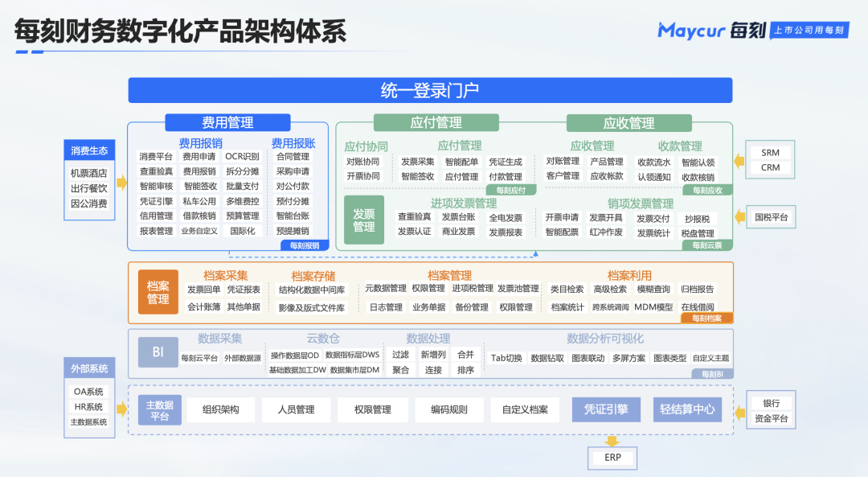The image size is (868, 477).
Task: Click the 产品管理 item
Action: [x=607, y=161]
